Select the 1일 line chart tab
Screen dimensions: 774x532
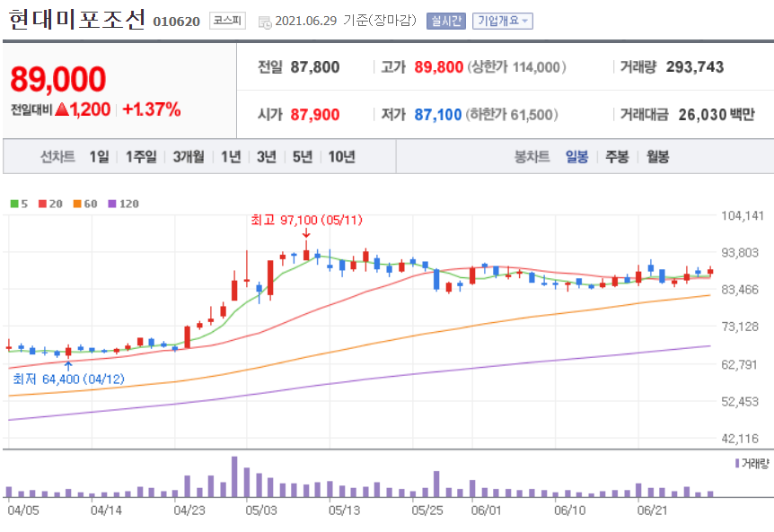(99, 157)
